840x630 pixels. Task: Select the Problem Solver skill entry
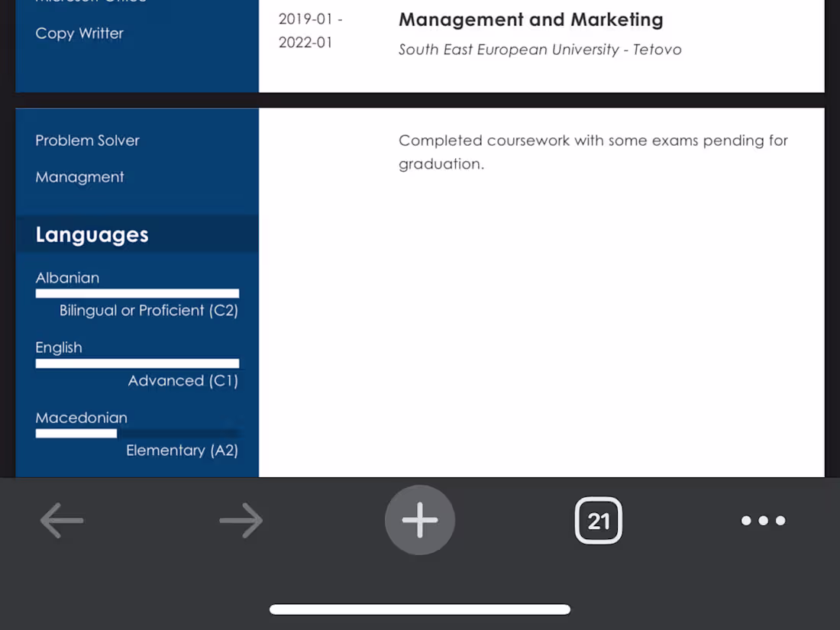(x=87, y=141)
